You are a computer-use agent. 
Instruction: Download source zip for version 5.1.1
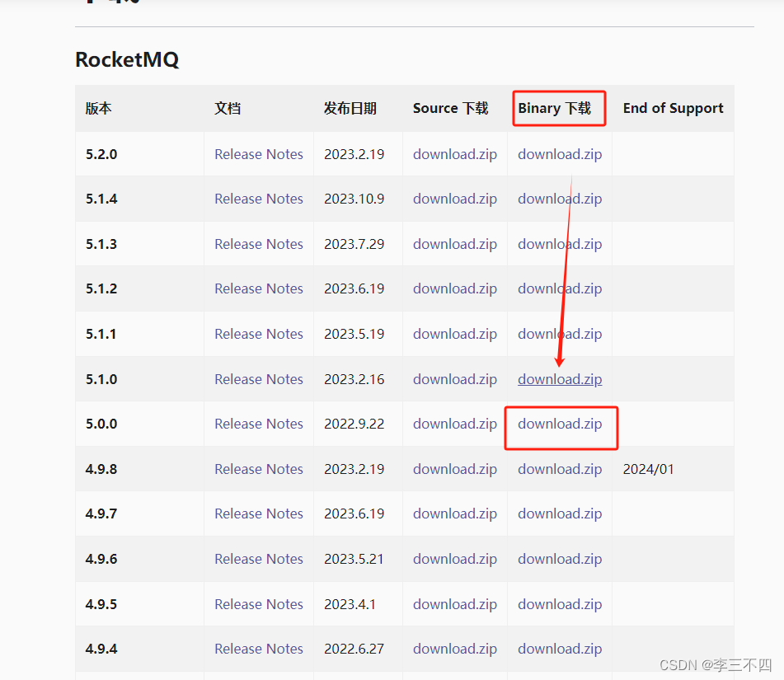tap(455, 334)
